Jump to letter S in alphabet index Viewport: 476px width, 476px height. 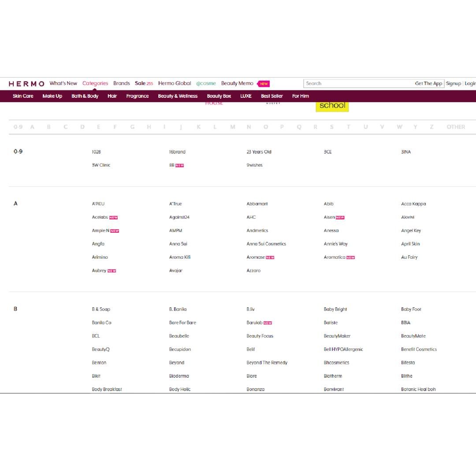click(x=331, y=127)
